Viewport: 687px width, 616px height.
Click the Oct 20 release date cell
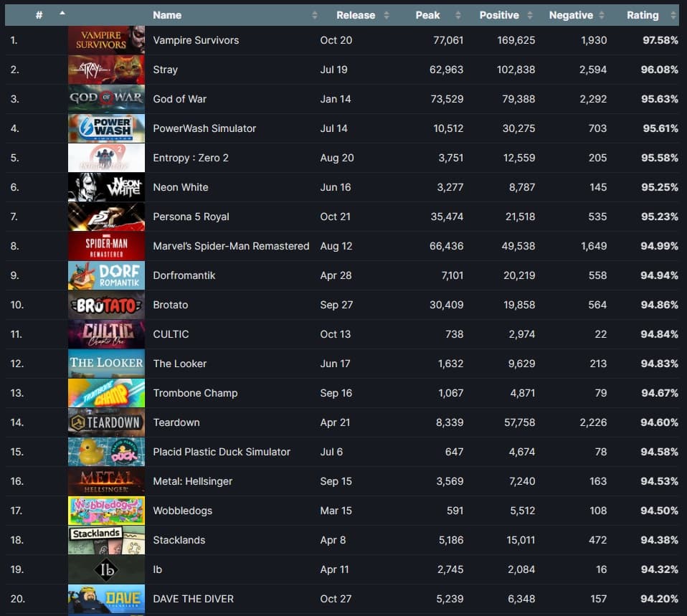(336, 40)
